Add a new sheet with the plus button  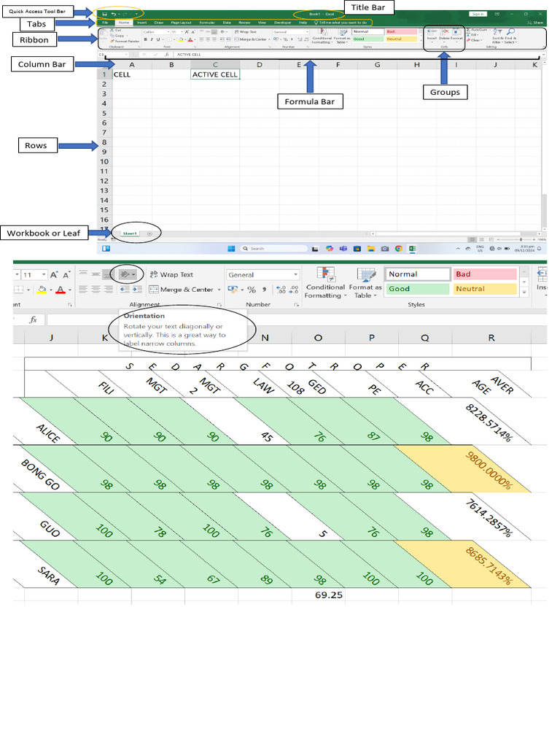(x=149, y=233)
